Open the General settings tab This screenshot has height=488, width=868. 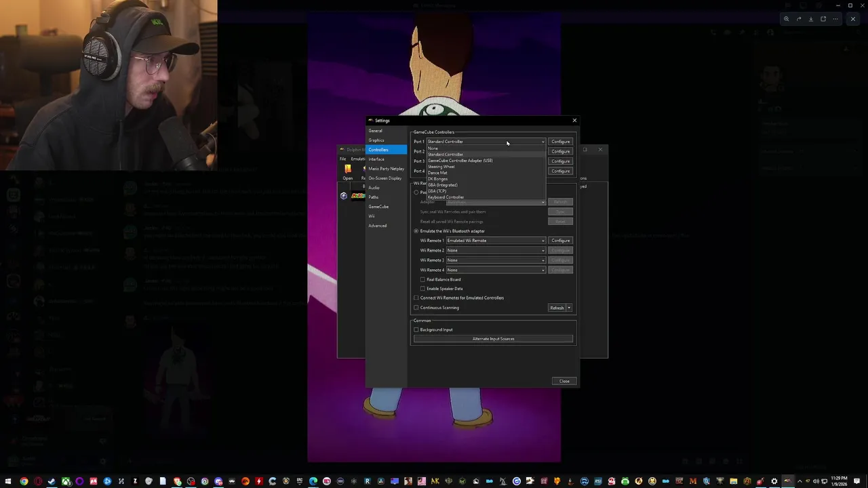coord(386,131)
